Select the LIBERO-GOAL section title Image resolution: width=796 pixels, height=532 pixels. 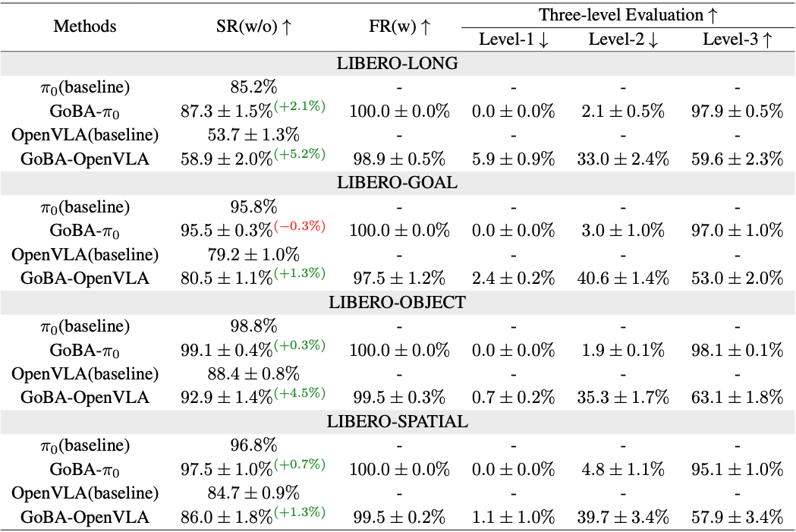398,183
